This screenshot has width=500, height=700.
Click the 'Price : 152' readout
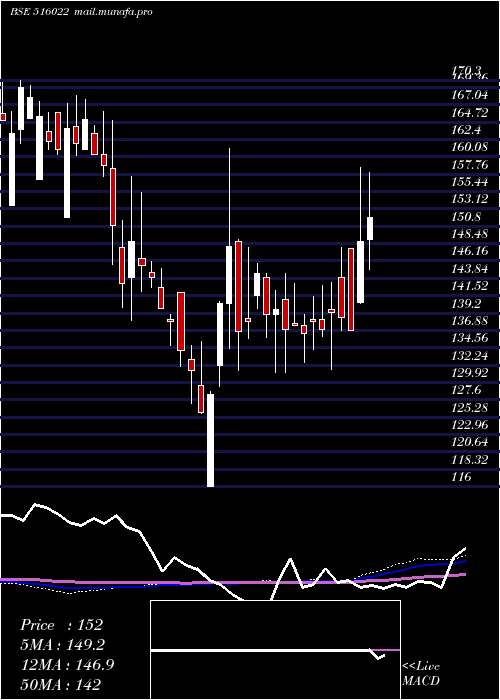coord(62,625)
